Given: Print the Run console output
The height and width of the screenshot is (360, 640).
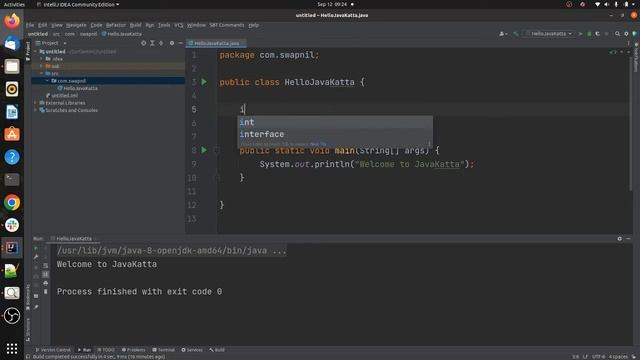Looking at the screenshot, I should coord(45,283).
